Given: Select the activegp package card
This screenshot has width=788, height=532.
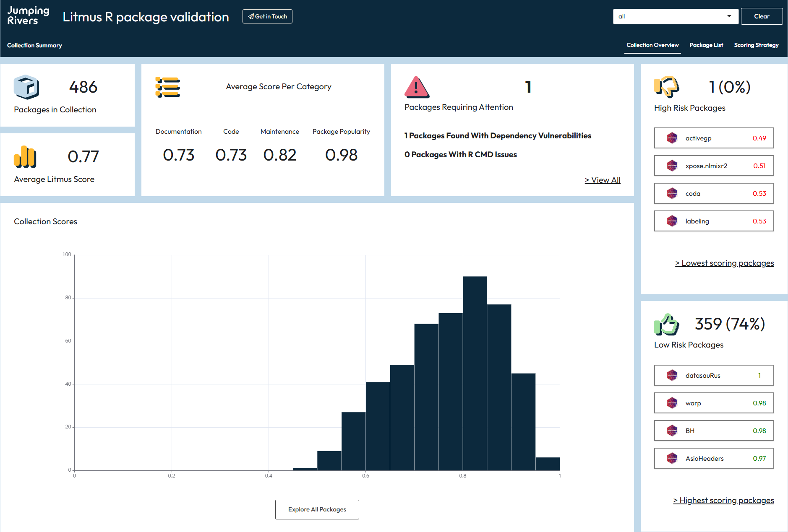Looking at the screenshot, I should 714,138.
